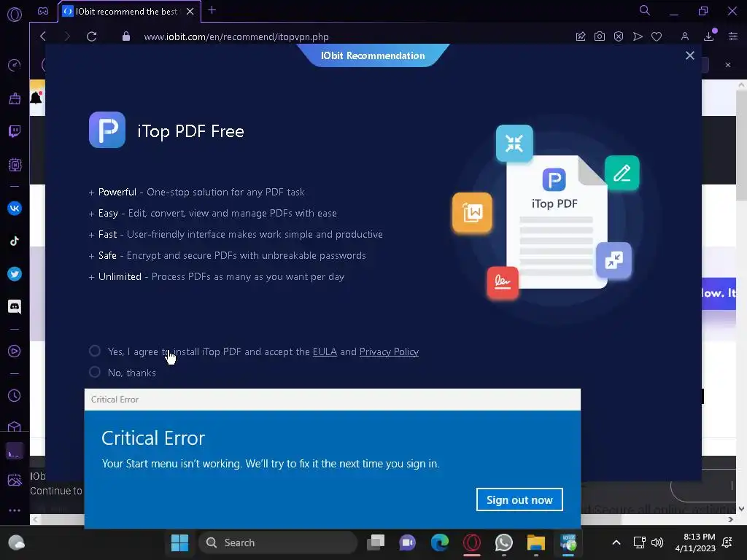Close the IObit Recommendation dialog
Viewport: 747px width, 560px height.
[x=689, y=55]
